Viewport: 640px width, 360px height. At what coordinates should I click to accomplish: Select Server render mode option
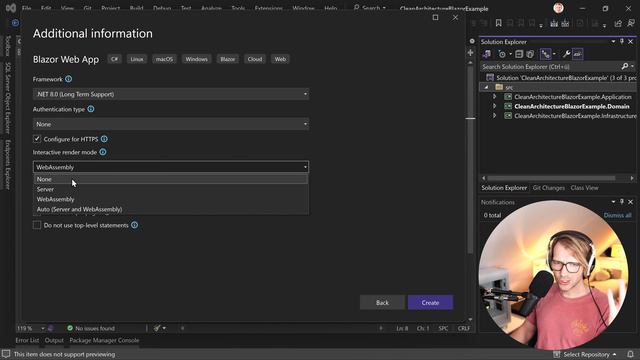tap(171, 189)
